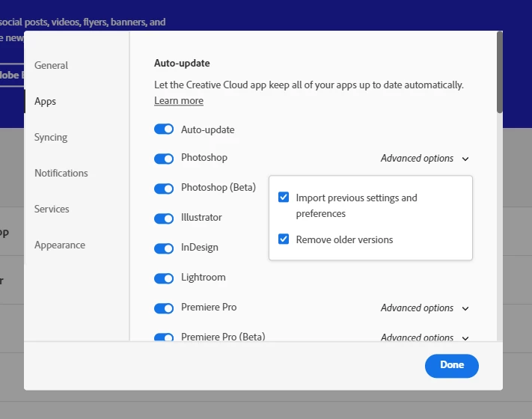Screen dimensions: 532x419
Task: Open the Notifications settings tab
Action: pos(61,173)
